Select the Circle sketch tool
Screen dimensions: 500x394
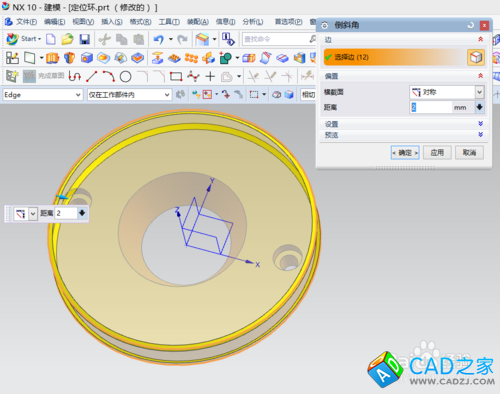click(x=126, y=77)
